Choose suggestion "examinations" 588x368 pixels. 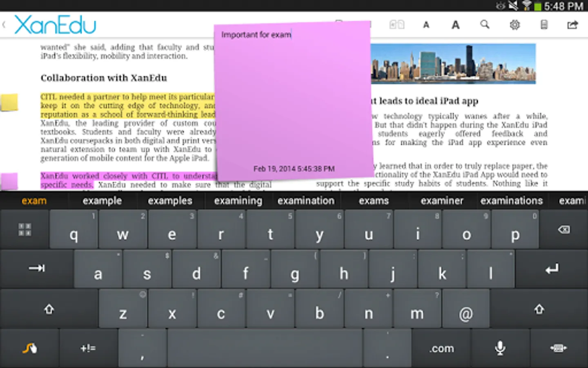512,200
